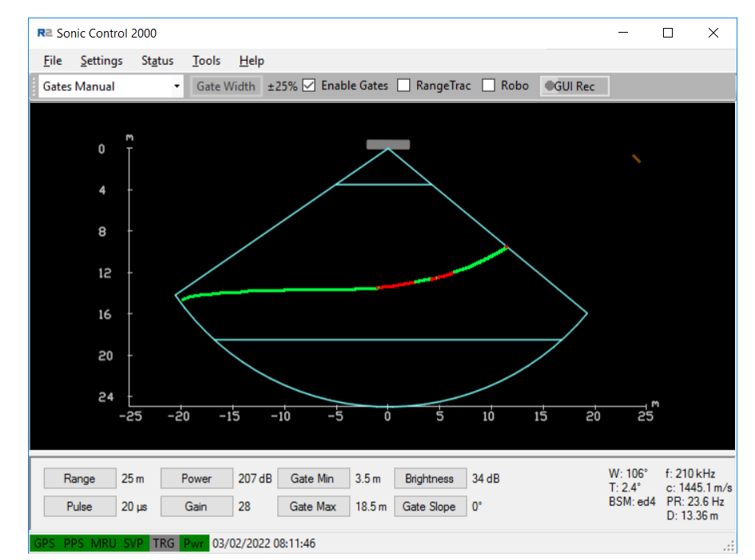Screen dimensions: 755x560
Task: Click the f: 210 kHz frequency readout
Action: point(690,474)
